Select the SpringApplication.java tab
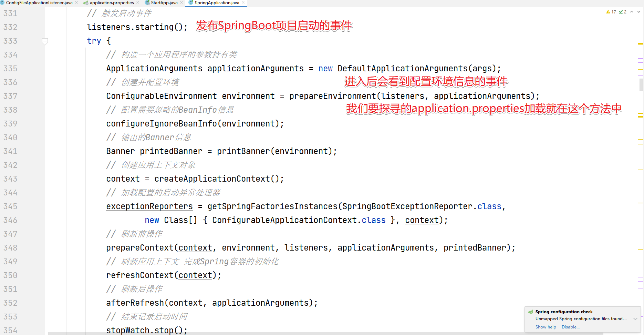The width and height of the screenshot is (644, 335). (x=217, y=3)
